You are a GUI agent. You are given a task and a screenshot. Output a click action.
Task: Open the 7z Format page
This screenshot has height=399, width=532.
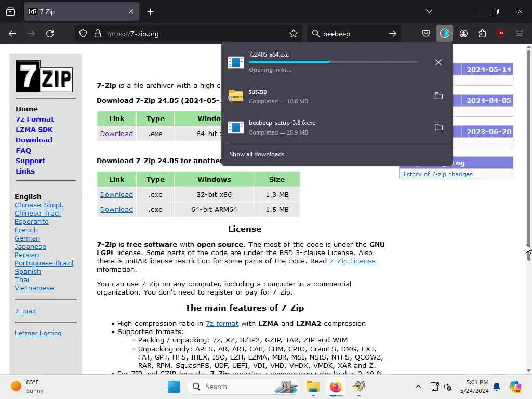pos(35,119)
